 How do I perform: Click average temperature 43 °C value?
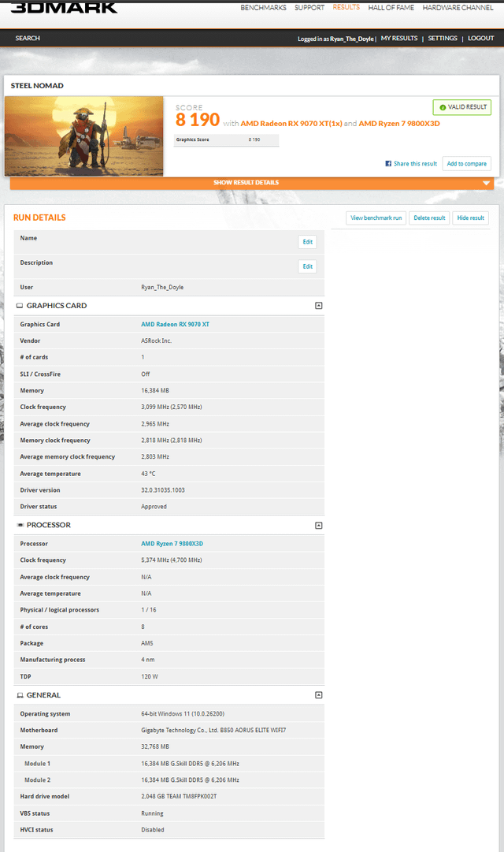point(148,474)
